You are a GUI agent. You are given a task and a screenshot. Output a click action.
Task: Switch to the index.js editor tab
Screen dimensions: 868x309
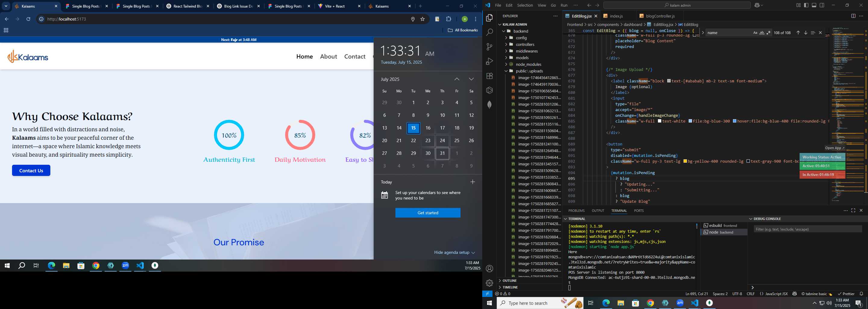tap(616, 16)
